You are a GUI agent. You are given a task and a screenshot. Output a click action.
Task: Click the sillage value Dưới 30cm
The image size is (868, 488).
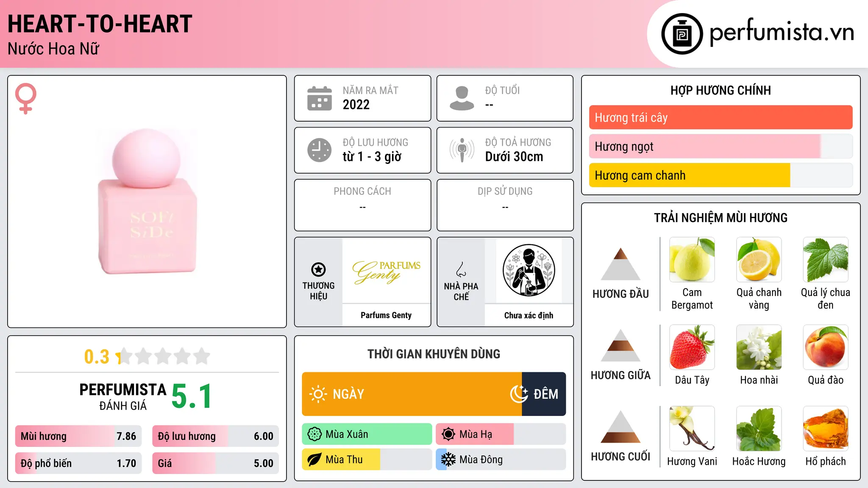[514, 157]
